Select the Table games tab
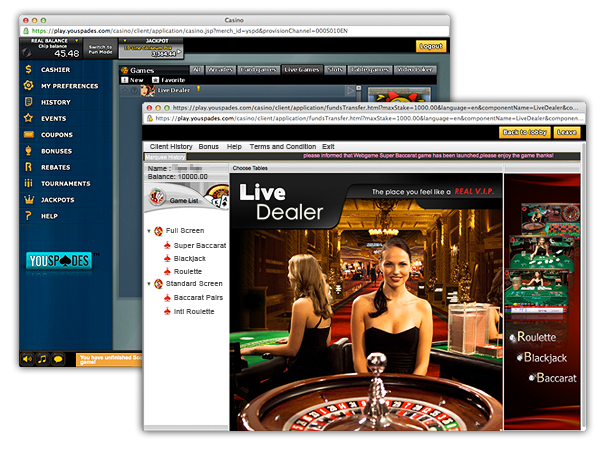The width and height of the screenshot is (607, 450). [x=370, y=70]
